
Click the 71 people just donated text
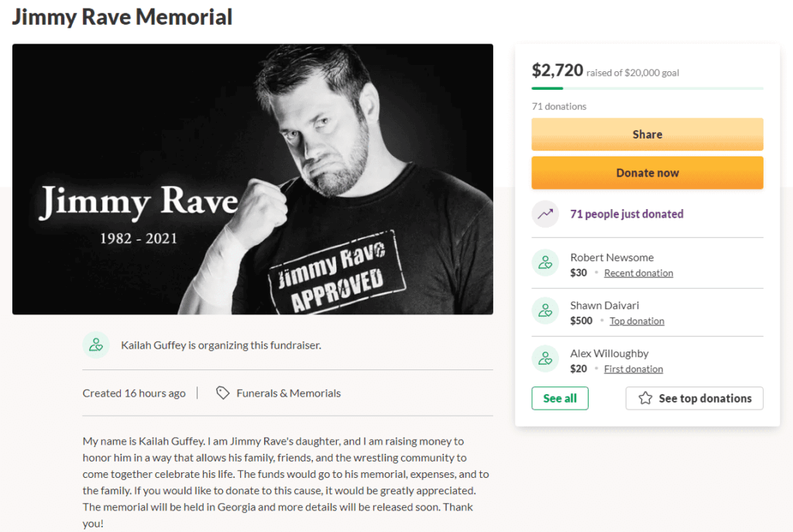coord(627,214)
